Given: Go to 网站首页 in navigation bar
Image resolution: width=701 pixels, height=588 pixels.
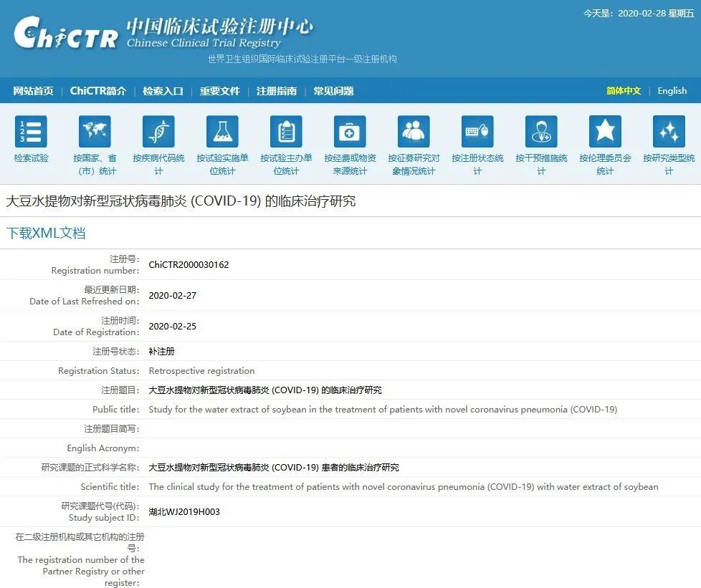Looking at the screenshot, I should tap(33, 91).
